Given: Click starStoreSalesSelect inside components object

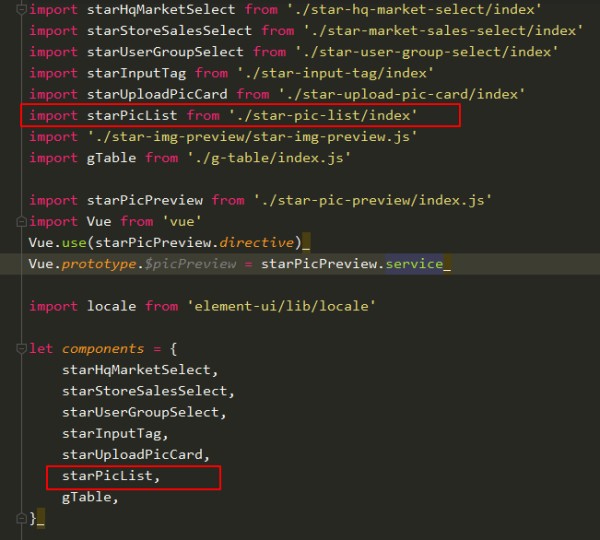Looking at the screenshot, I should (145, 391).
